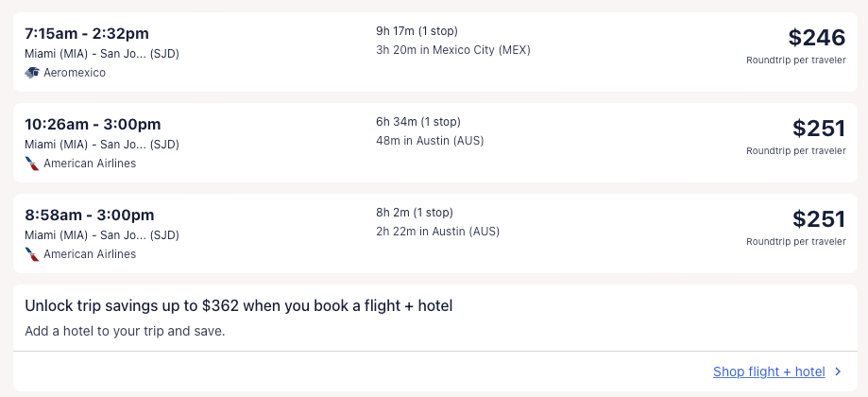Click 'Add a hotel to your trip' text
Image resolution: width=868 pixels, height=397 pixels.
point(125,332)
